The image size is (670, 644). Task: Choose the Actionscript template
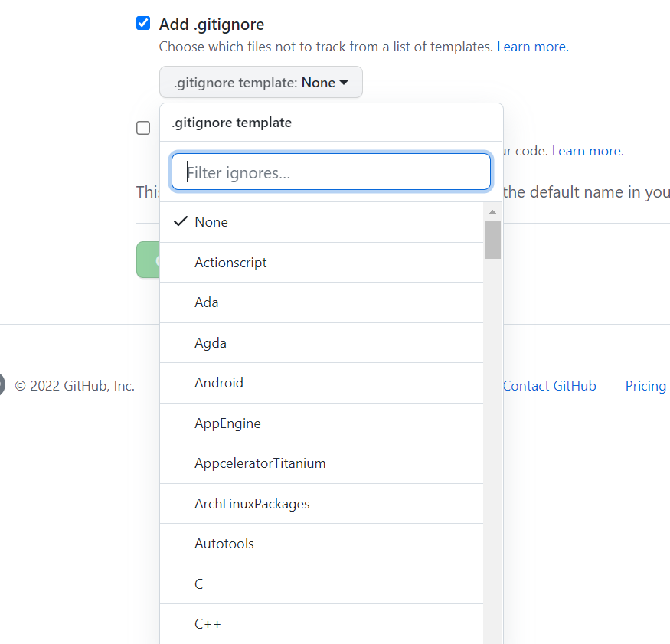pos(230,263)
